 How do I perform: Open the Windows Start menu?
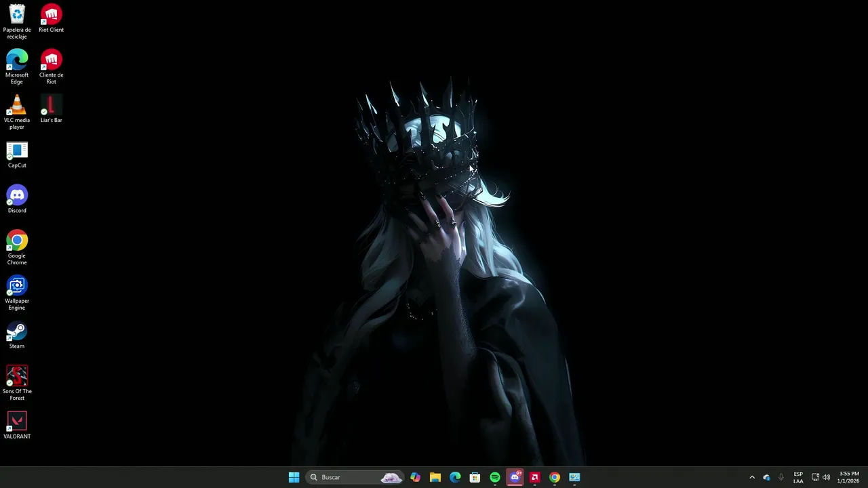click(294, 477)
